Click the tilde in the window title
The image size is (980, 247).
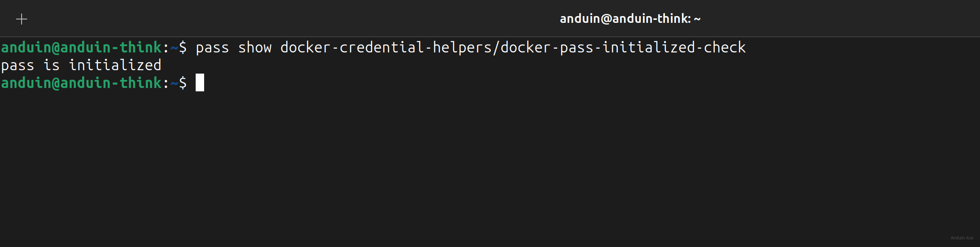point(697,19)
